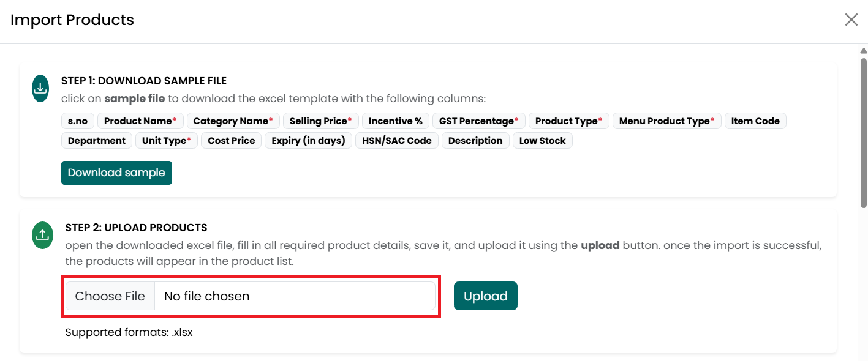Click the Step 1 download circle icon

pos(40,89)
